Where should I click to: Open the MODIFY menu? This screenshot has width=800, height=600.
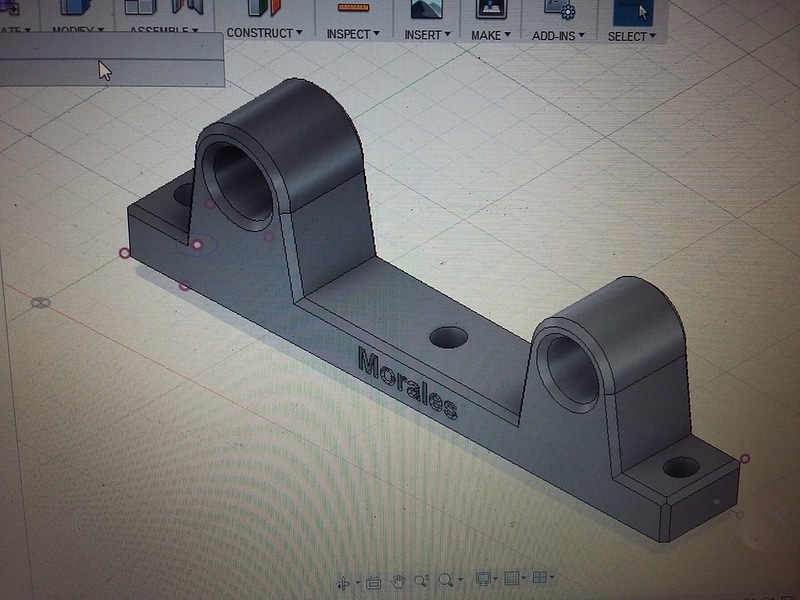[78, 30]
